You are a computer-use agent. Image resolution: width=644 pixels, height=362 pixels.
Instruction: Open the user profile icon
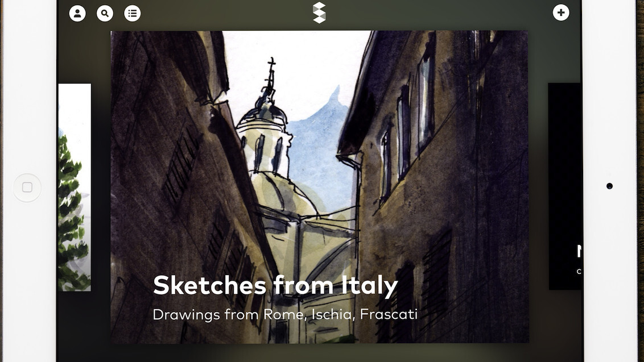pyautogui.click(x=77, y=13)
